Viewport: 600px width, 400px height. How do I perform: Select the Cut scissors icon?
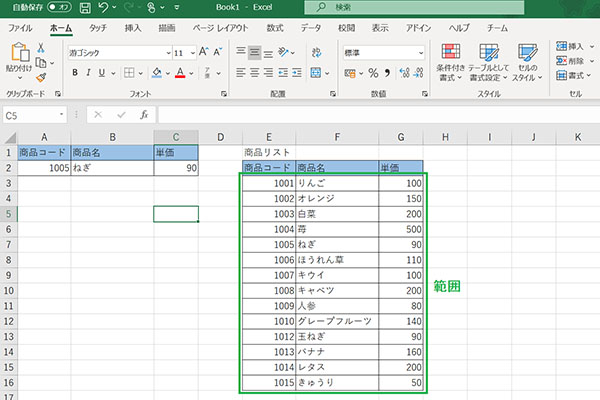41,47
